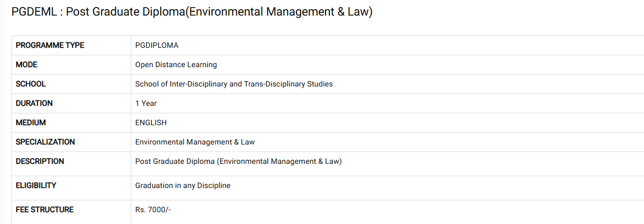
Task: Select the FEE STRUCTURE row label
Action: pos(45,209)
